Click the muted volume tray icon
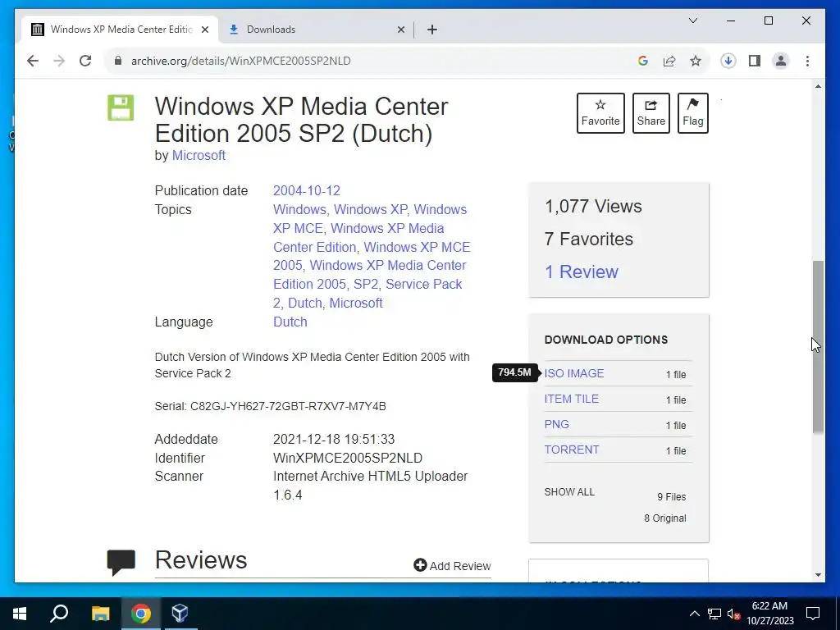The image size is (840, 630). (734, 614)
